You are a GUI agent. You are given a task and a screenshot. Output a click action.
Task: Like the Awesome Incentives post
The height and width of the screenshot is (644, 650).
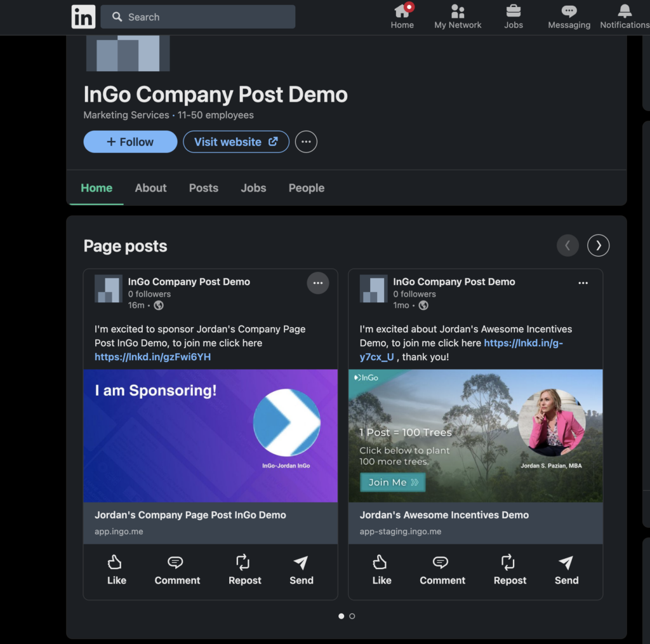(381, 570)
